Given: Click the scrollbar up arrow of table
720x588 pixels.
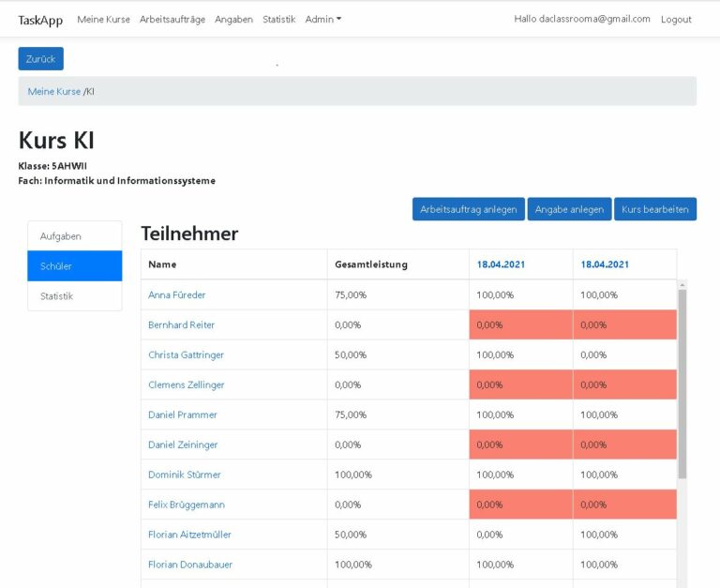Looking at the screenshot, I should click(682, 285).
